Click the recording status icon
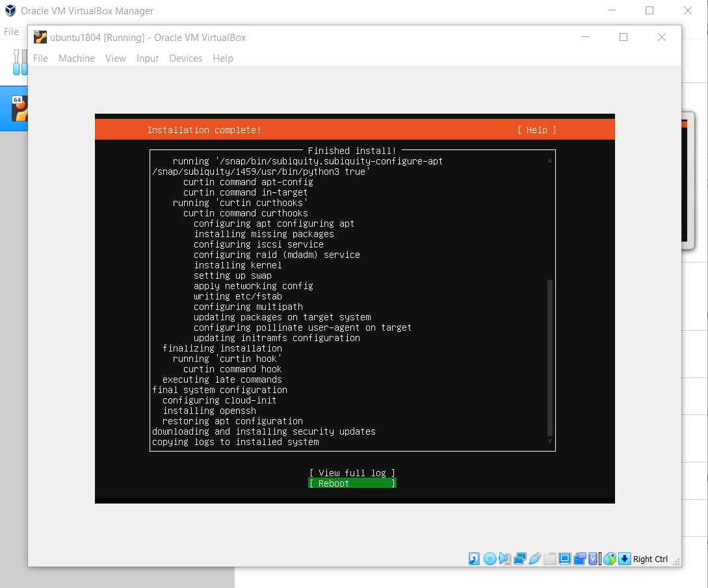 [x=579, y=559]
